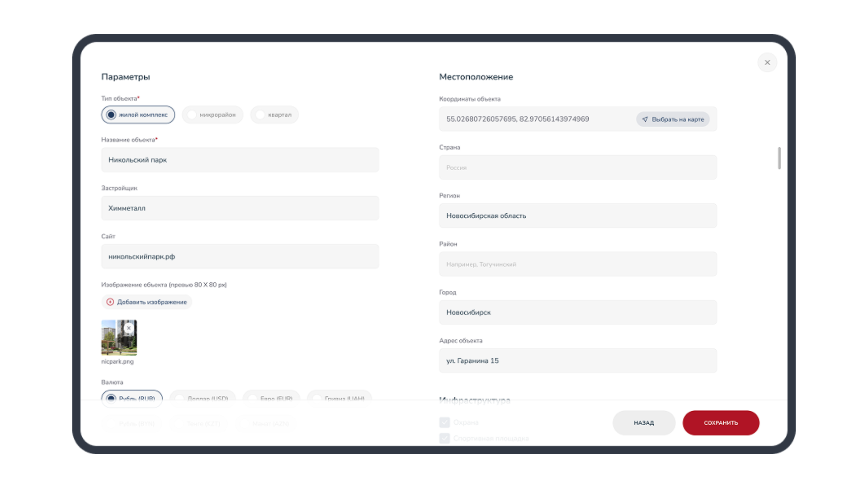Close the dialog with the X icon
The width and height of the screenshot is (868, 488).
(767, 62)
